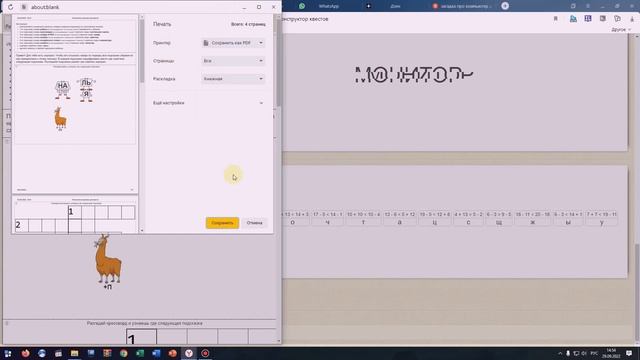Open Word from the taskbar

click(x=156, y=353)
